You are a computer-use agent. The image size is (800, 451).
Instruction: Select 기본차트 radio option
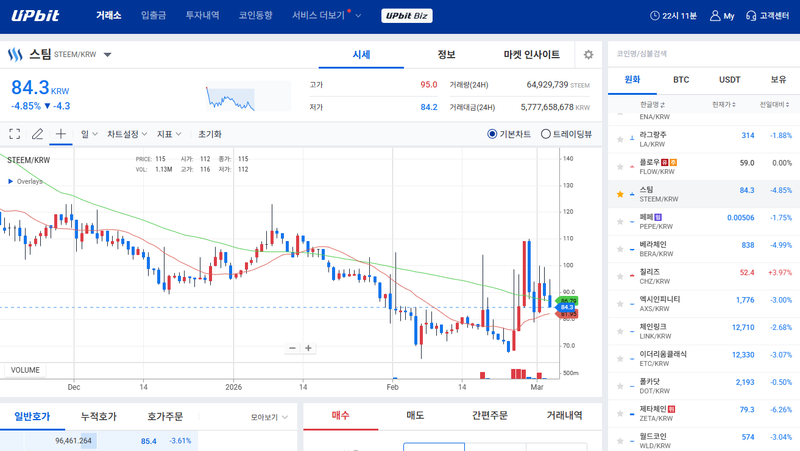click(x=492, y=134)
